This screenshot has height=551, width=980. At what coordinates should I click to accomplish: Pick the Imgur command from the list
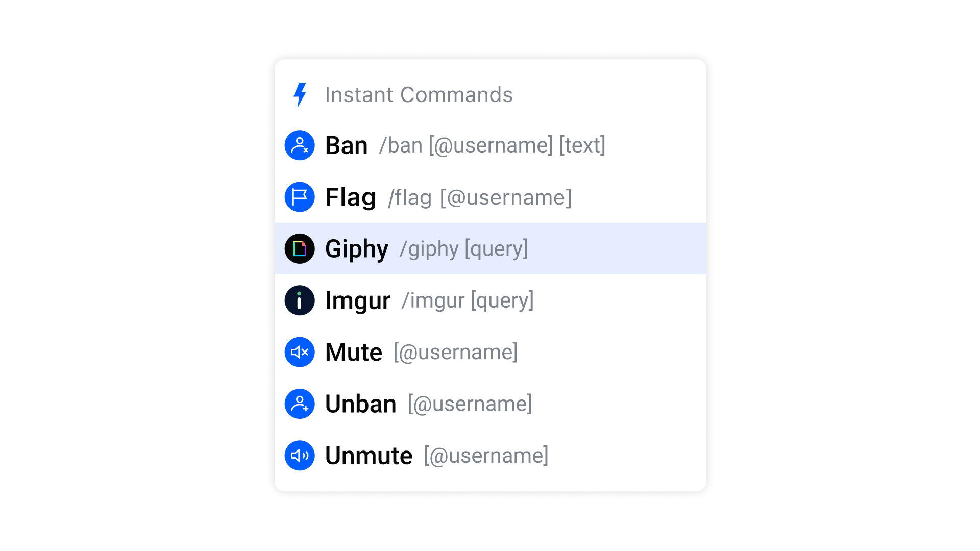(358, 300)
